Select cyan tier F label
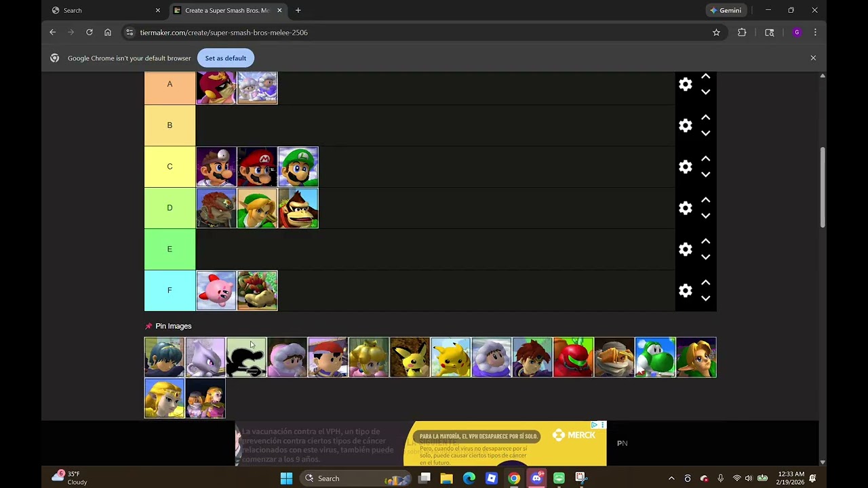This screenshot has width=868, height=488. coord(170,291)
